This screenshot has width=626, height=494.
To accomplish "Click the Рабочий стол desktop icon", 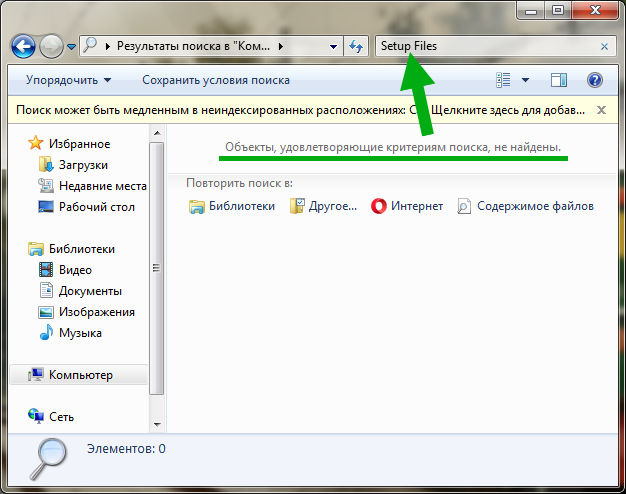I will (x=46, y=206).
